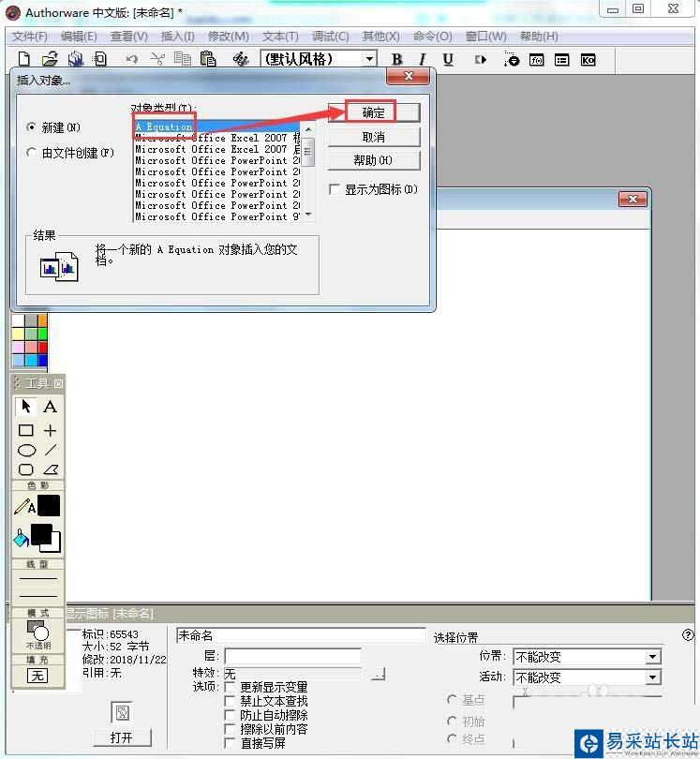The image size is (700, 759).
Task: Select the Rectangle tool
Action: click(25, 430)
